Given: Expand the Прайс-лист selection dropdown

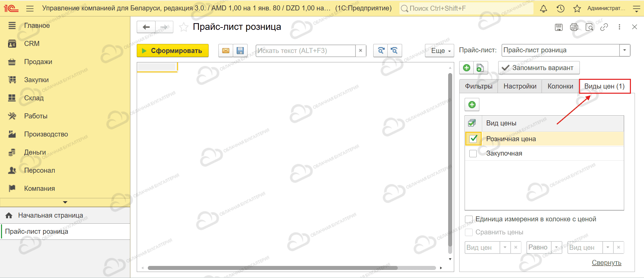Looking at the screenshot, I should [625, 50].
